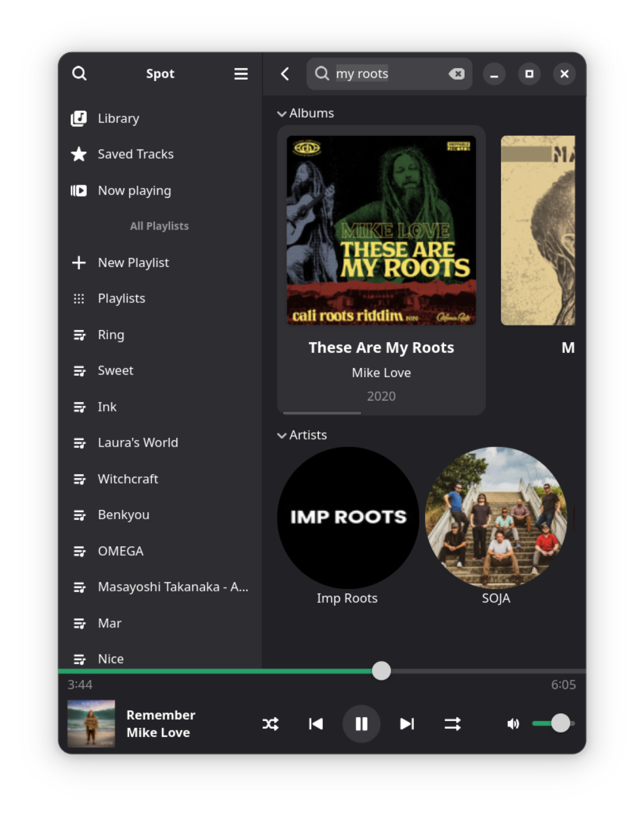Skip to the previous track
The height and width of the screenshot is (818, 644).
click(316, 724)
